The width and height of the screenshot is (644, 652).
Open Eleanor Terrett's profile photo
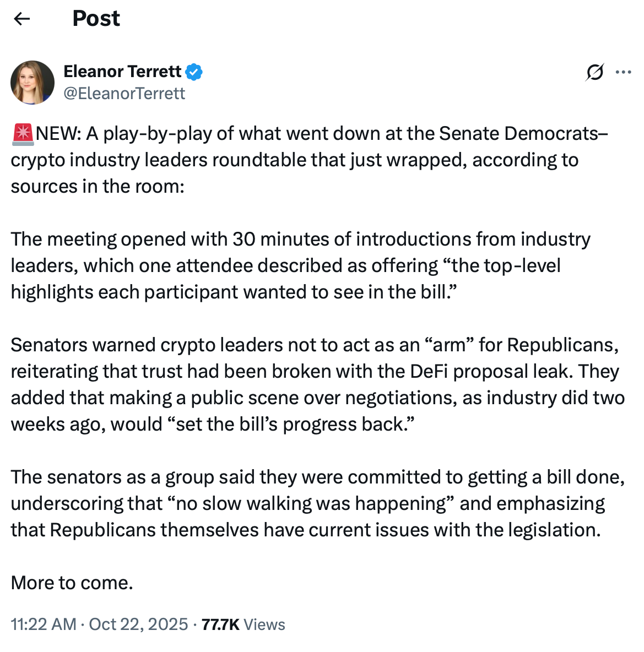click(33, 83)
